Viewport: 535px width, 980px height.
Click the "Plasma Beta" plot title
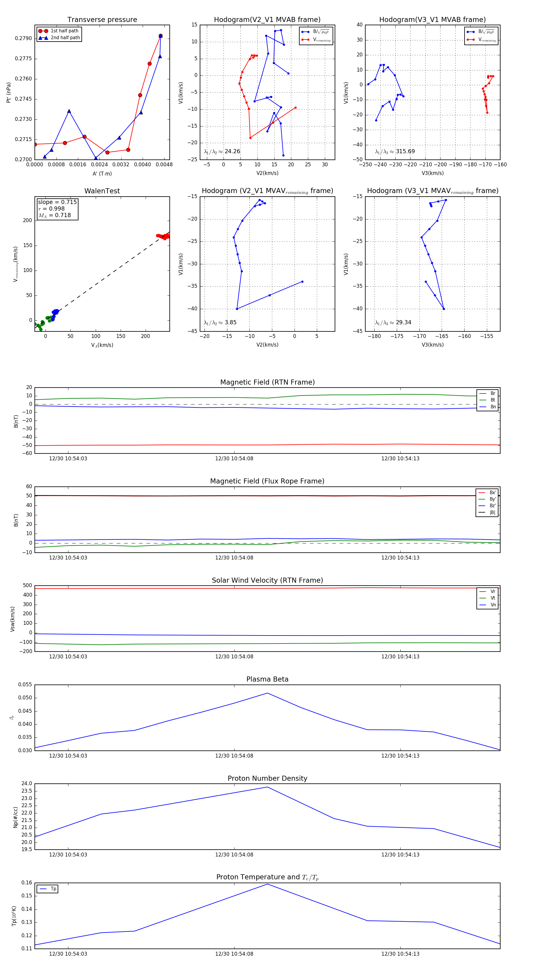coord(267,679)
